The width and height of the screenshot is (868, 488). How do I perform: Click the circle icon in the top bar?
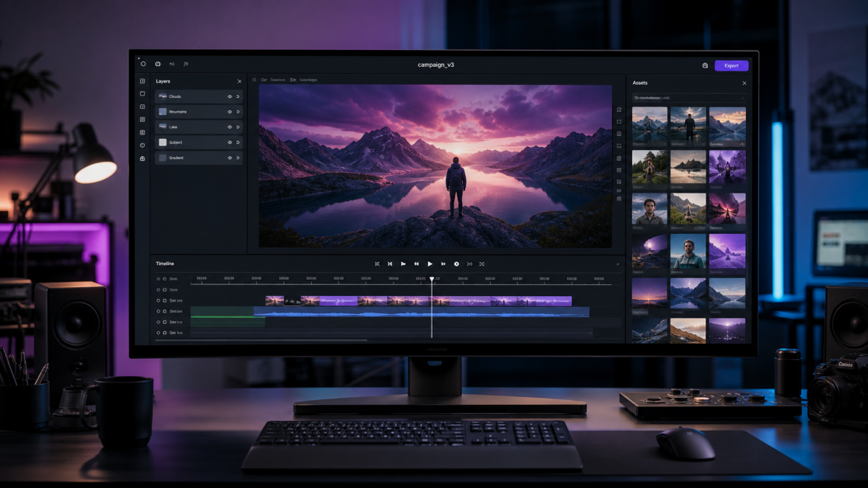pyautogui.click(x=143, y=64)
